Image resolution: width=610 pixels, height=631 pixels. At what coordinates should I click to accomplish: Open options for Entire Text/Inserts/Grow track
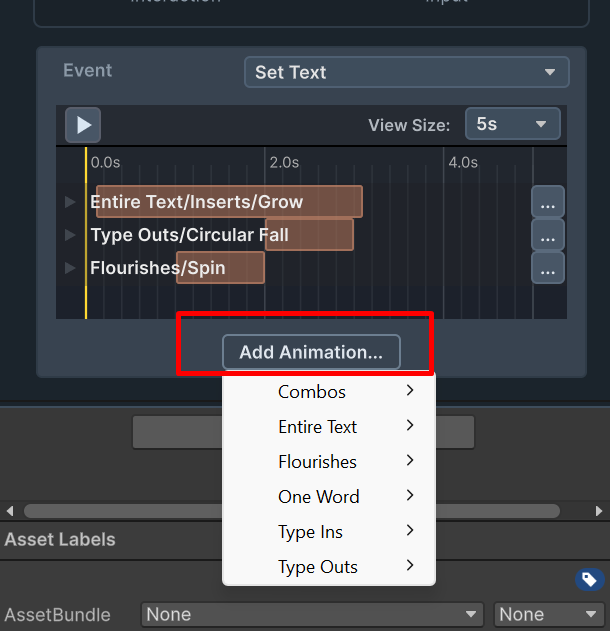548,202
